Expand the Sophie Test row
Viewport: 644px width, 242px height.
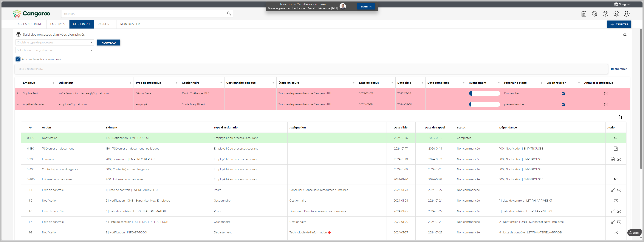(x=18, y=93)
